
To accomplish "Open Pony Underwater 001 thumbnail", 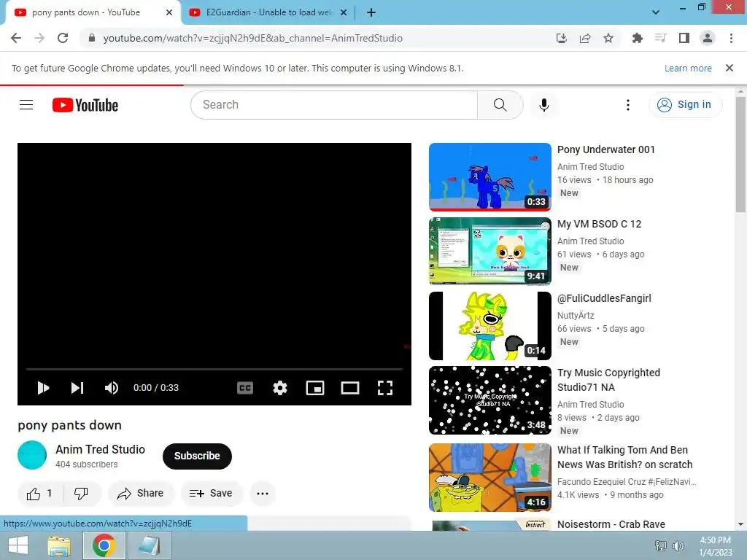I will click(489, 177).
